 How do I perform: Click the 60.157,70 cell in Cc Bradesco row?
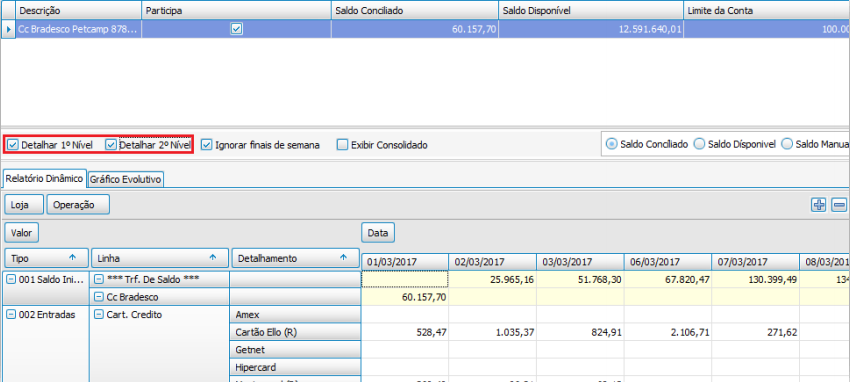coord(405,297)
